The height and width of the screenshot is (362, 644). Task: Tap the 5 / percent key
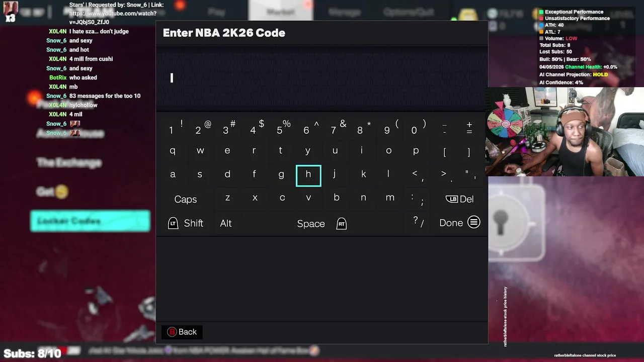[x=284, y=128]
